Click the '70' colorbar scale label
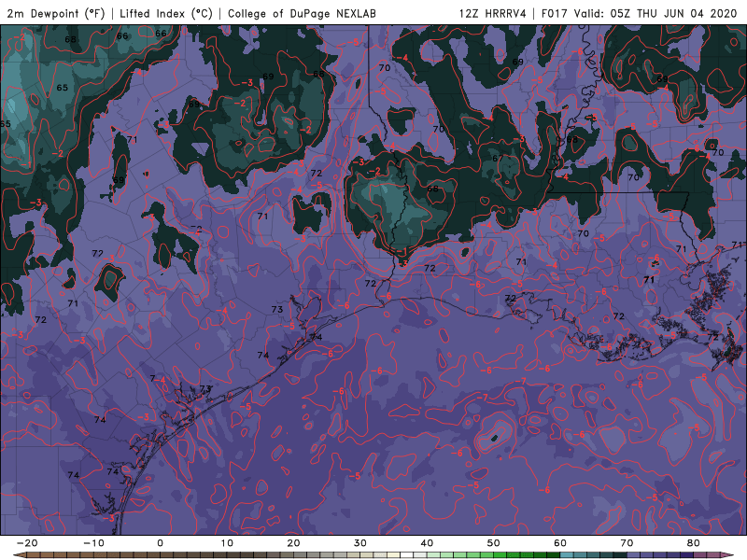The width and height of the screenshot is (747, 560). tap(627, 543)
